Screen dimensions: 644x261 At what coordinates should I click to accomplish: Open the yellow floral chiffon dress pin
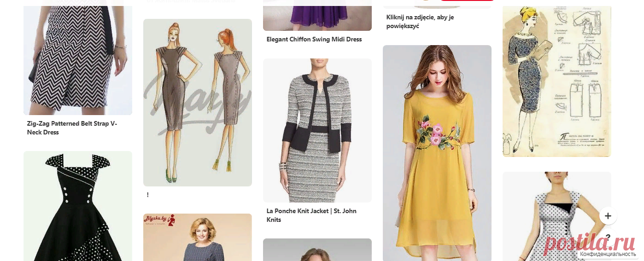437,153
